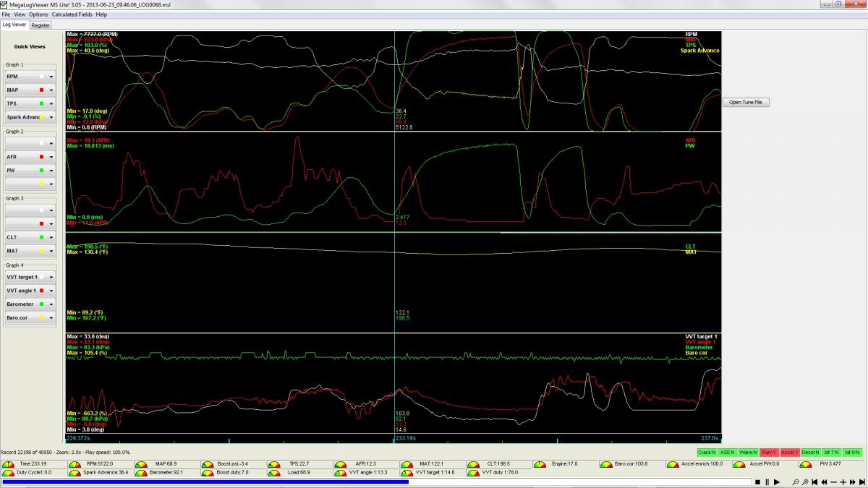Click the Accel:Y status indicator

[789, 452]
